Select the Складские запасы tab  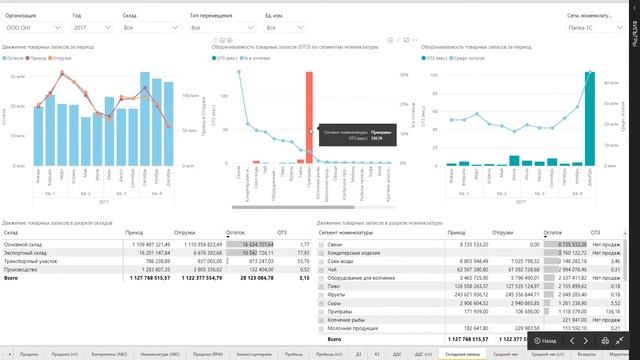click(462, 354)
